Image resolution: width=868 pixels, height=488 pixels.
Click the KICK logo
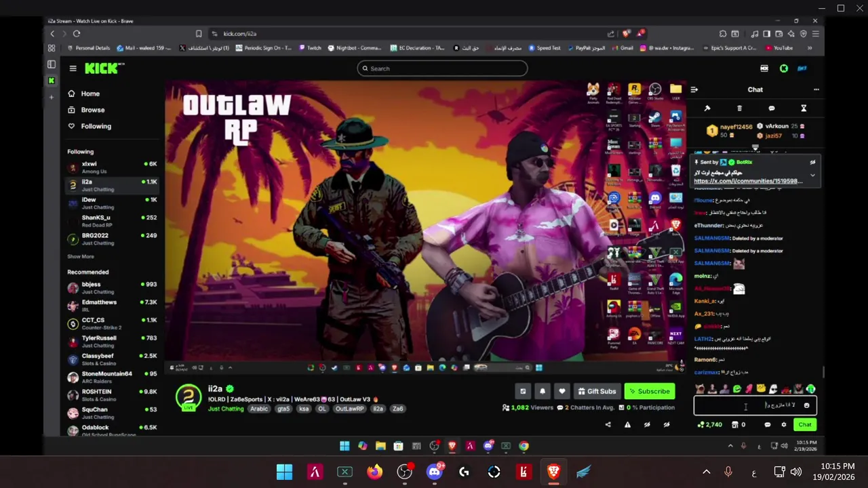tap(104, 68)
